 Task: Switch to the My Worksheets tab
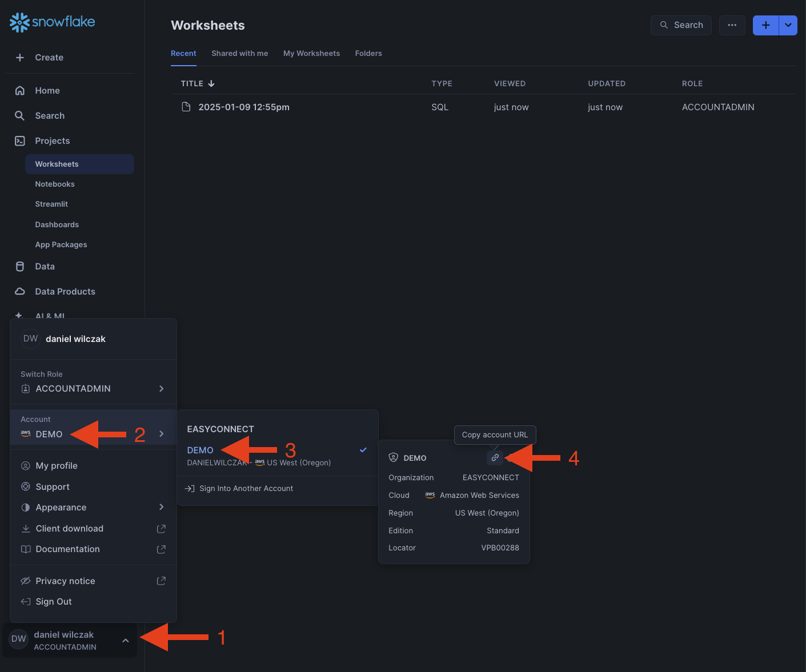(311, 54)
